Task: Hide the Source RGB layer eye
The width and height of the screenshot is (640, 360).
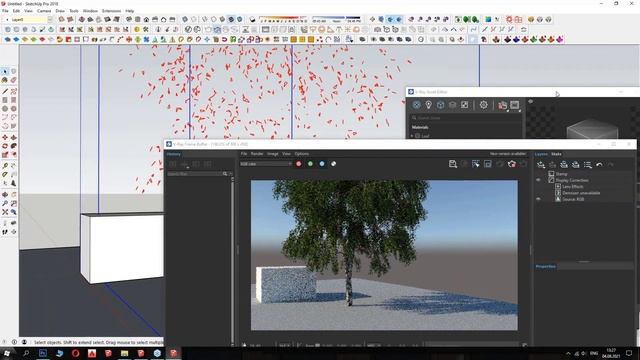Action: coord(538,199)
